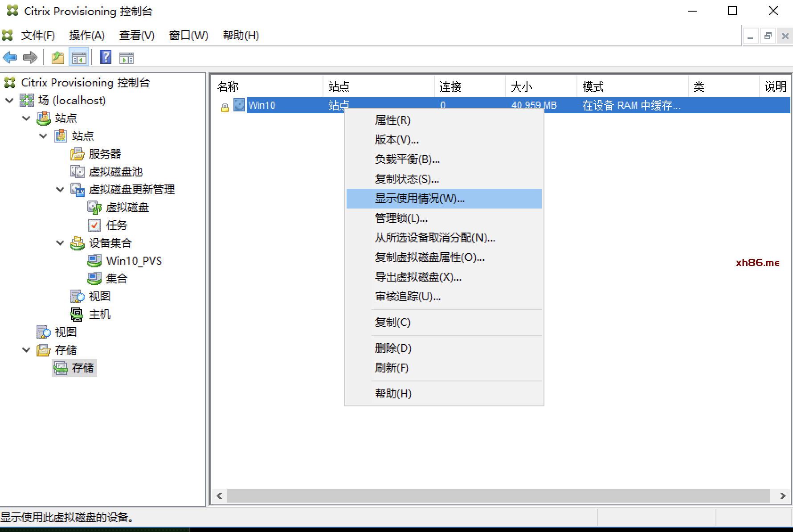Collapse the 设备集合 tree node
Image resolution: width=793 pixels, height=532 pixels.
60,243
